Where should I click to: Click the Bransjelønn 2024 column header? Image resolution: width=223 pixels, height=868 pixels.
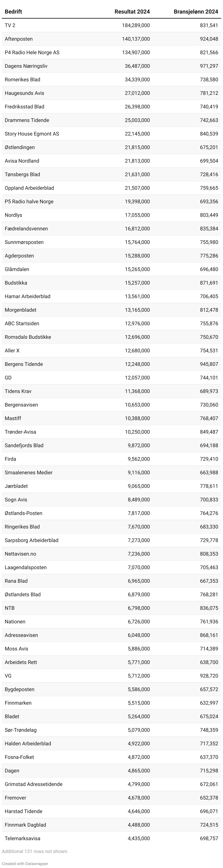coord(196,12)
